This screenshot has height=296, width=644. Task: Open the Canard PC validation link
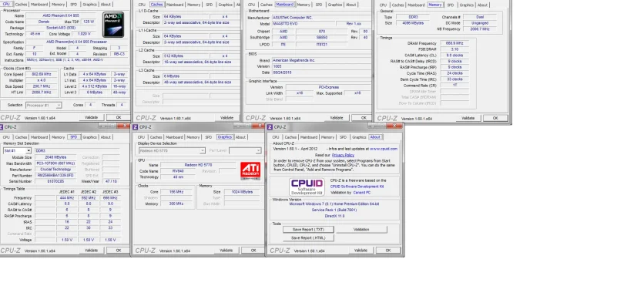pyautogui.click(x=362, y=193)
